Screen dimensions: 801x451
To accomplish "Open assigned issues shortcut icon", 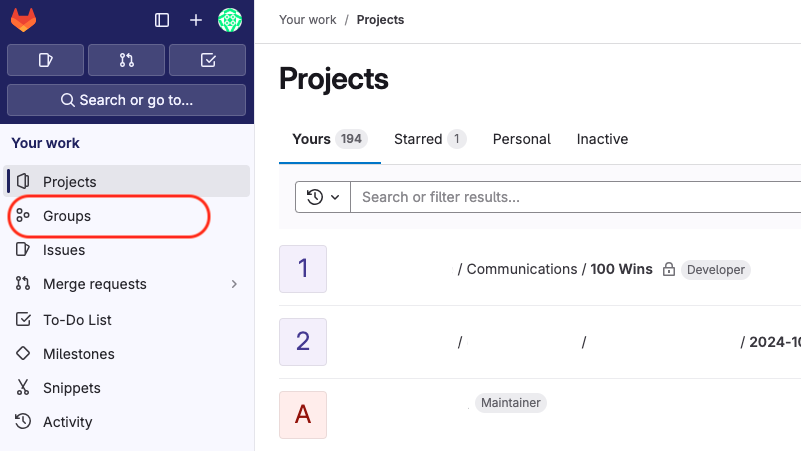I will click(x=45, y=60).
